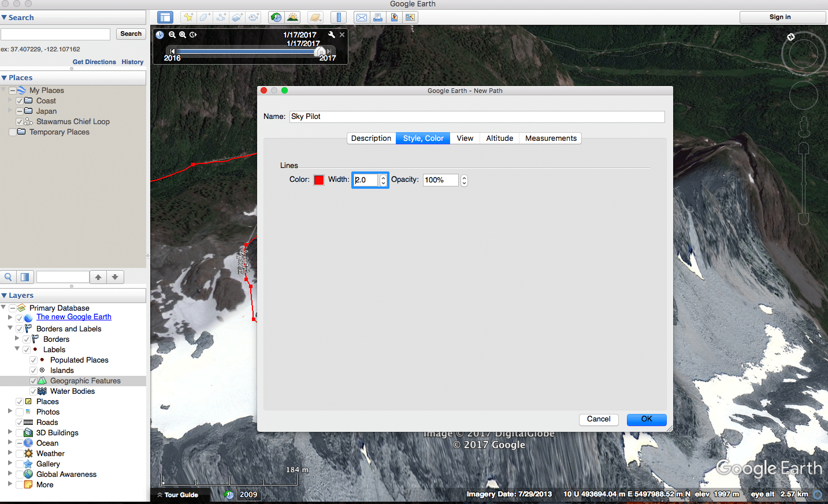The width and height of the screenshot is (828, 504).
Task: Expand the Coast folder
Action: click(10, 100)
